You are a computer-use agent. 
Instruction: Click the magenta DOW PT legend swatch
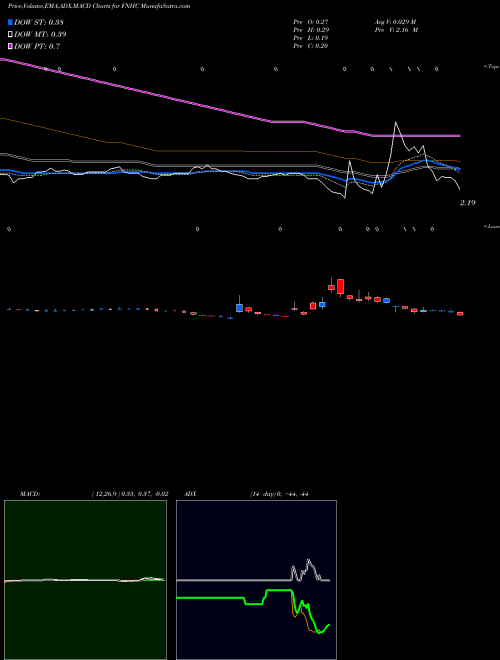10,46
